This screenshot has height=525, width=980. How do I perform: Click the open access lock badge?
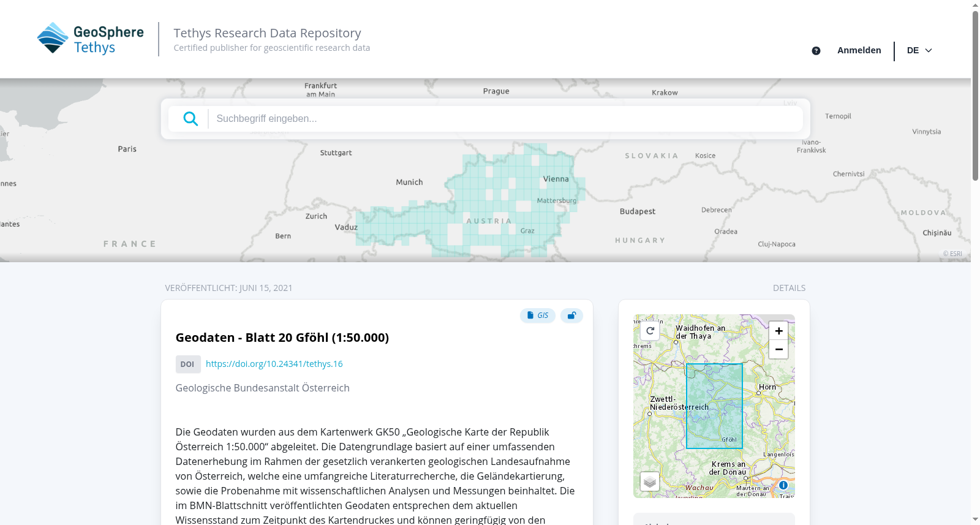571,315
